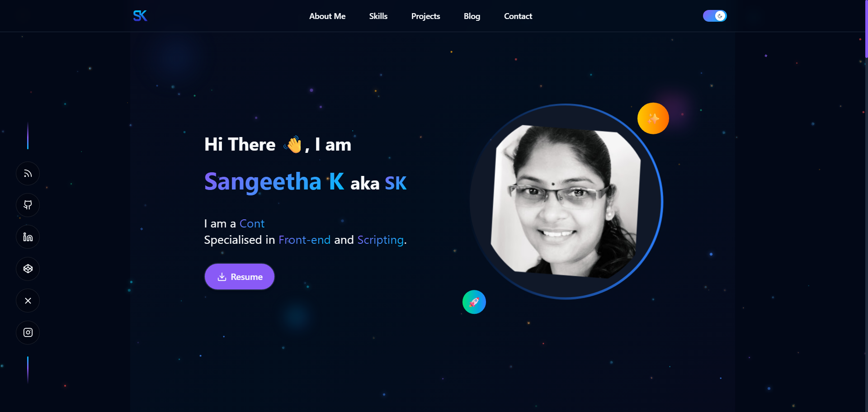Open the Skills nav item
The width and height of the screenshot is (868, 412).
click(378, 16)
